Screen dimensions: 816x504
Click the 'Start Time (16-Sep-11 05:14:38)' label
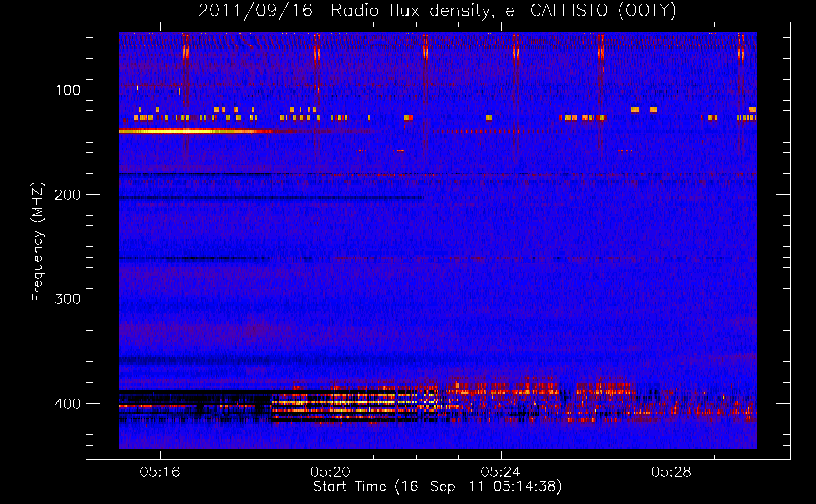(x=437, y=487)
